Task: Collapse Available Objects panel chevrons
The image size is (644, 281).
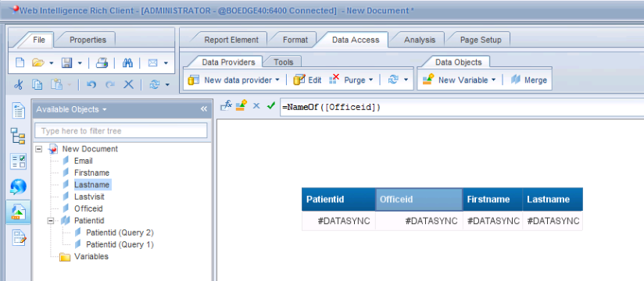Action: point(204,109)
